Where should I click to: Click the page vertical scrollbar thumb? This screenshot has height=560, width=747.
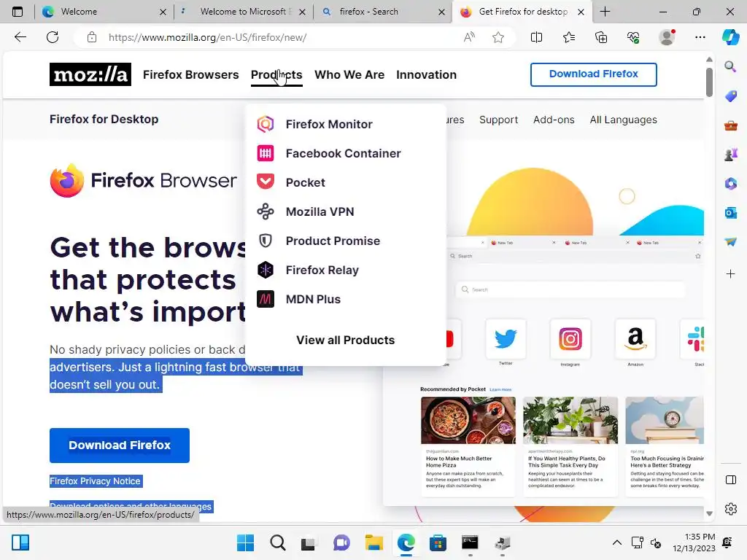coord(709,82)
